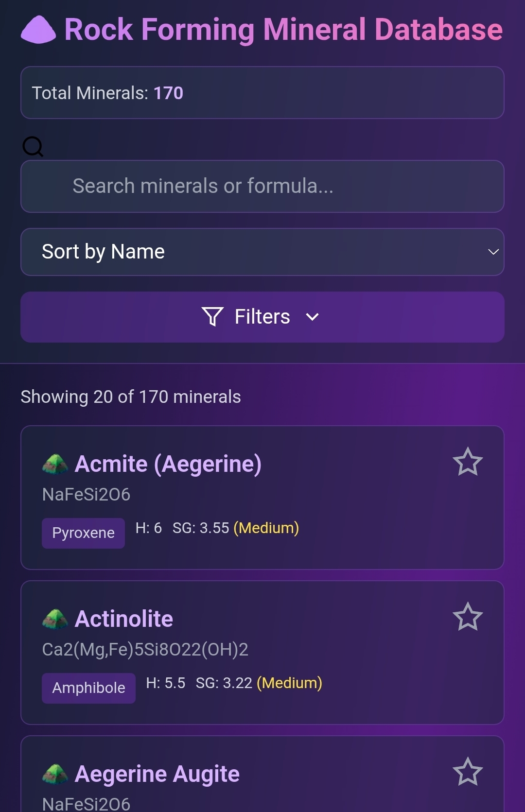
Task: Click the mountain icon beside Acmite (Aegerine)
Action: click(x=55, y=464)
